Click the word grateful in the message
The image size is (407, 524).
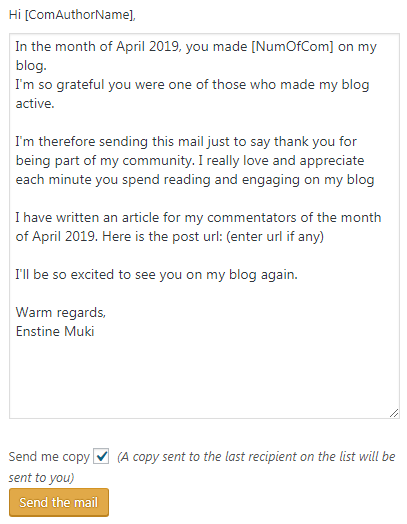point(80,85)
